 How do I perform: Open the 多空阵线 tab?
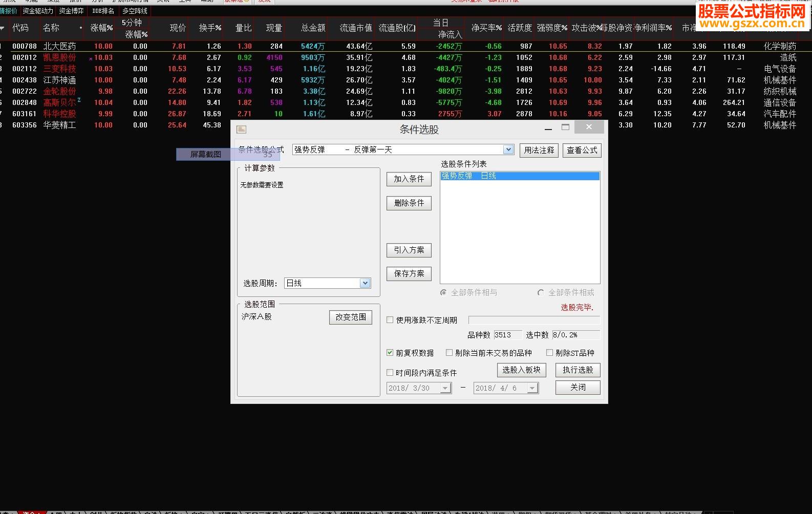click(135, 11)
